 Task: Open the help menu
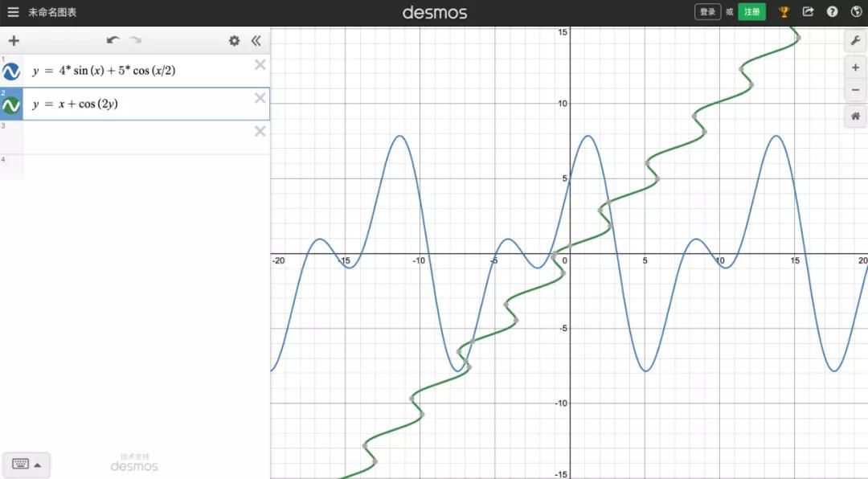coord(832,11)
